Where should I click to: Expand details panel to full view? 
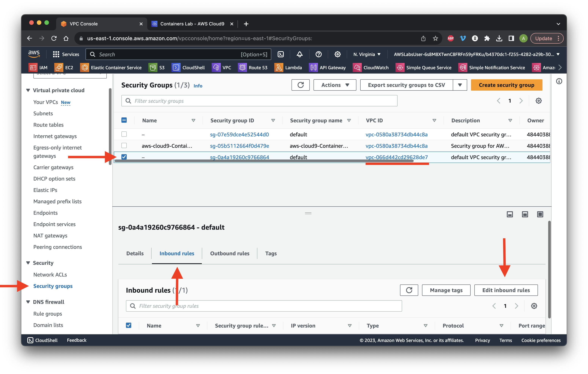click(540, 214)
